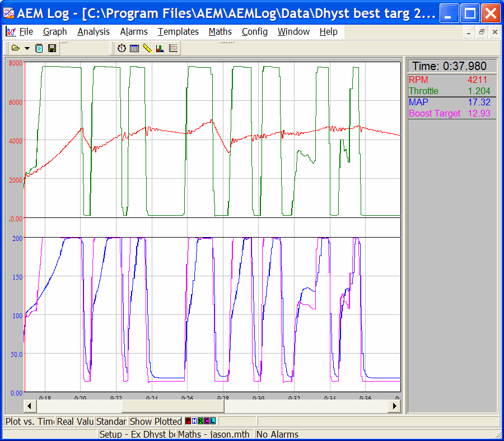Select the MAP channel in legend
Screen dimensions: 504x441
pos(452,103)
